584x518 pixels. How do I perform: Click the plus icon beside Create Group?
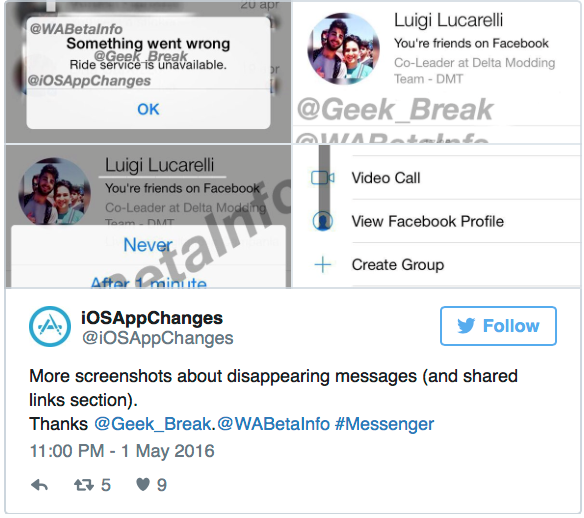coord(323,265)
